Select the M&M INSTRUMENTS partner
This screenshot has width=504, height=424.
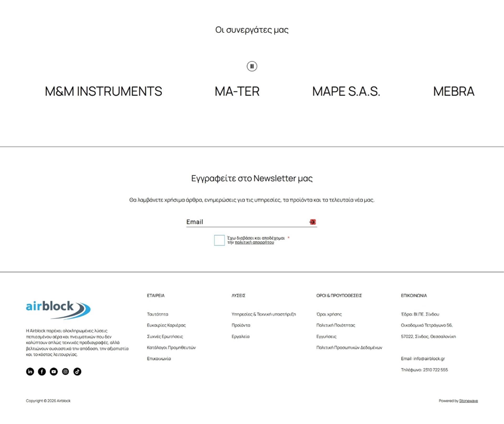[103, 91]
